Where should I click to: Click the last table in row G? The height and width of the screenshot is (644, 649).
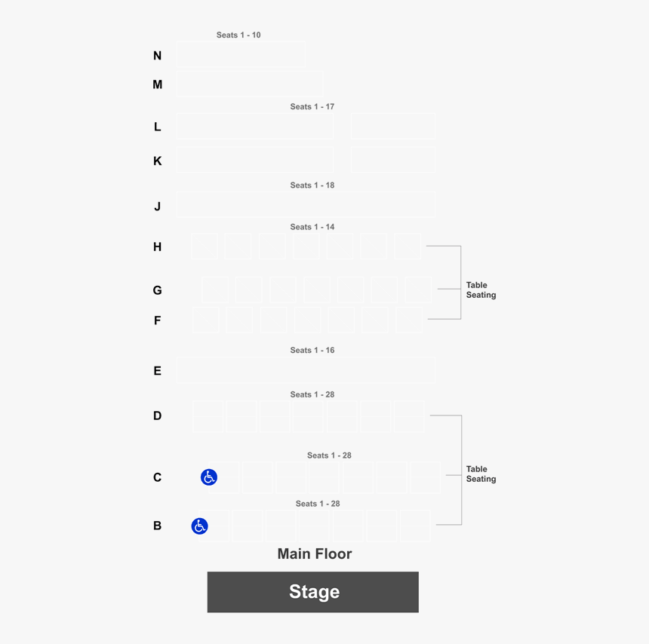[419, 290]
